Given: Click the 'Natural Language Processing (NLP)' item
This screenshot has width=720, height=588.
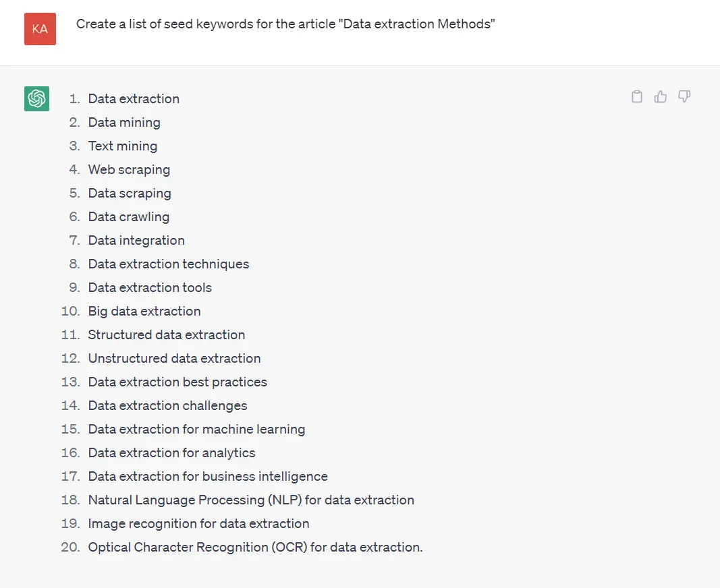Looking at the screenshot, I should tap(251, 500).
